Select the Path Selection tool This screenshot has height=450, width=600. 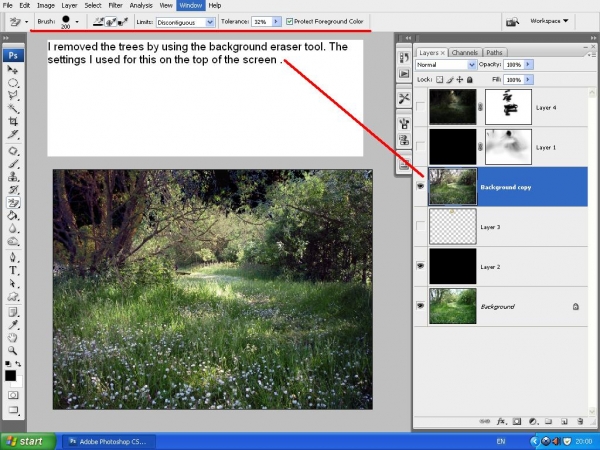13,283
